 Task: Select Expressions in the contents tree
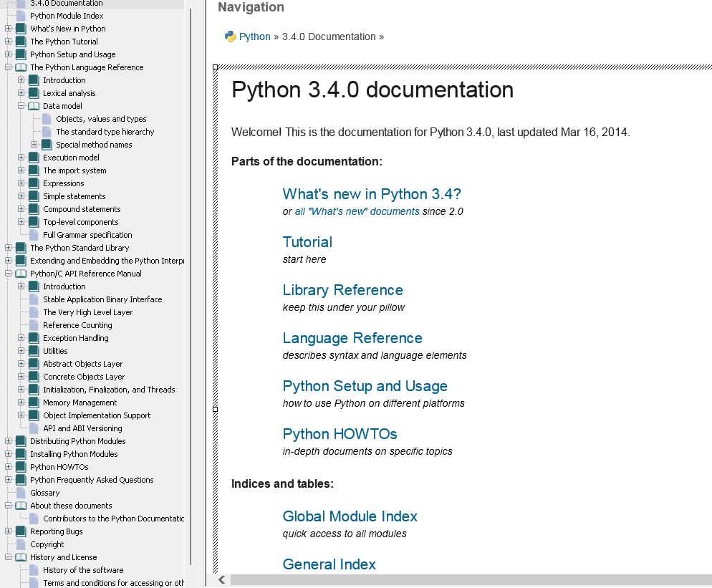(x=64, y=183)
